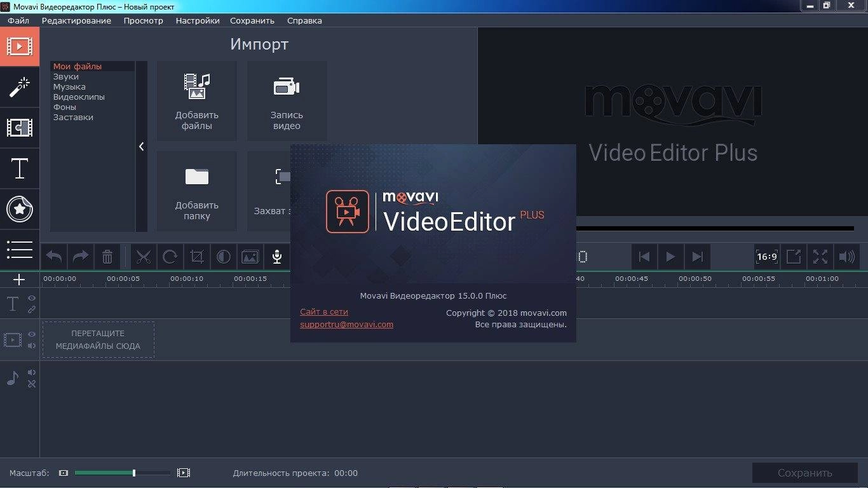The image size is (868, 488).
Task: Click the ПЕРЕТАЩИТЕ МЕДИАФАЙЛЫ СЮДА drop zone
Action: click(98, 340)
